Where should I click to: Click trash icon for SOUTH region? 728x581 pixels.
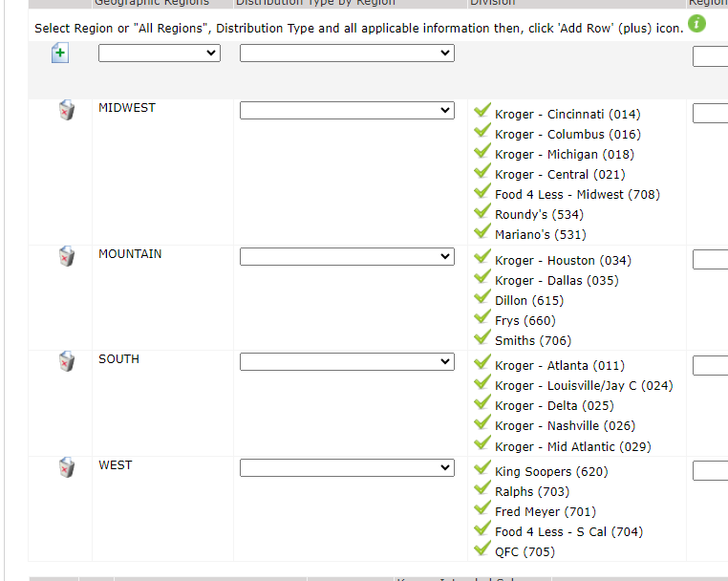pos(66,362)
